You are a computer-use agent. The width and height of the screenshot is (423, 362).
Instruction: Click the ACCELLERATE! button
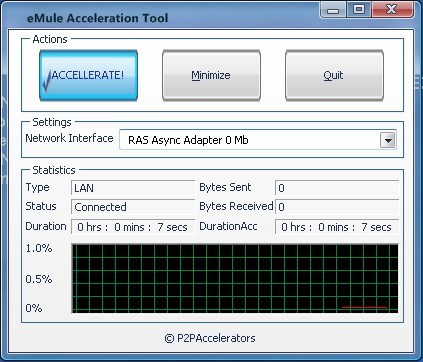point(88,75)
